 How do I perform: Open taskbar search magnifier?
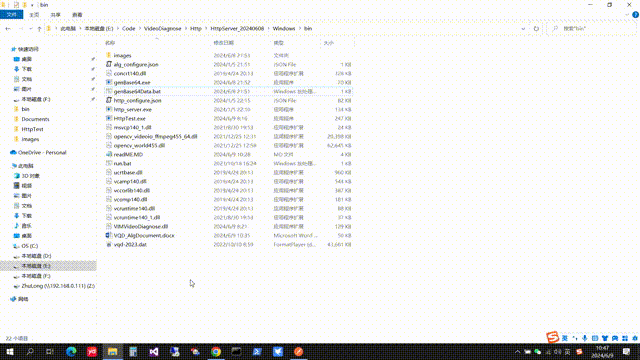click(30, 351)
